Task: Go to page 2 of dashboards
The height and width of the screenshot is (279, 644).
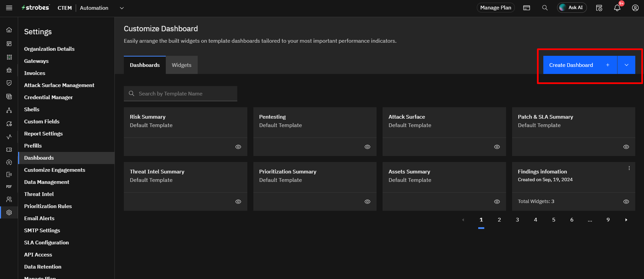Action: [499, 220]
